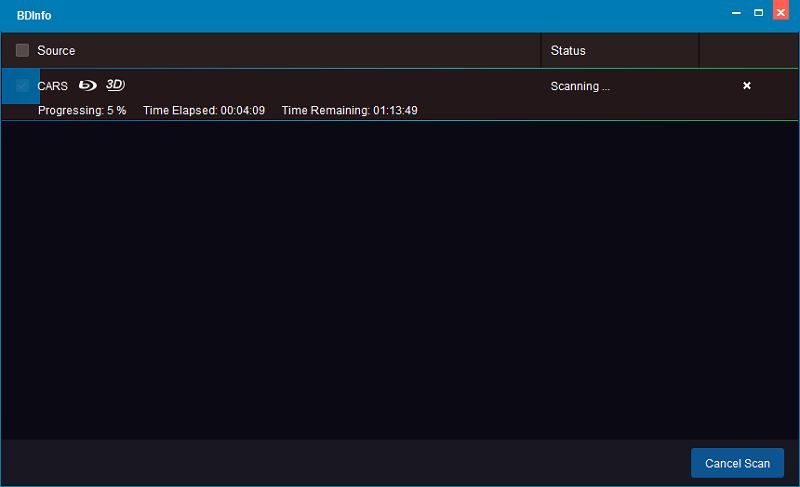Click the BDInfo title text
The width and height of the screenshot is (800, 487).
coord(34,16)
